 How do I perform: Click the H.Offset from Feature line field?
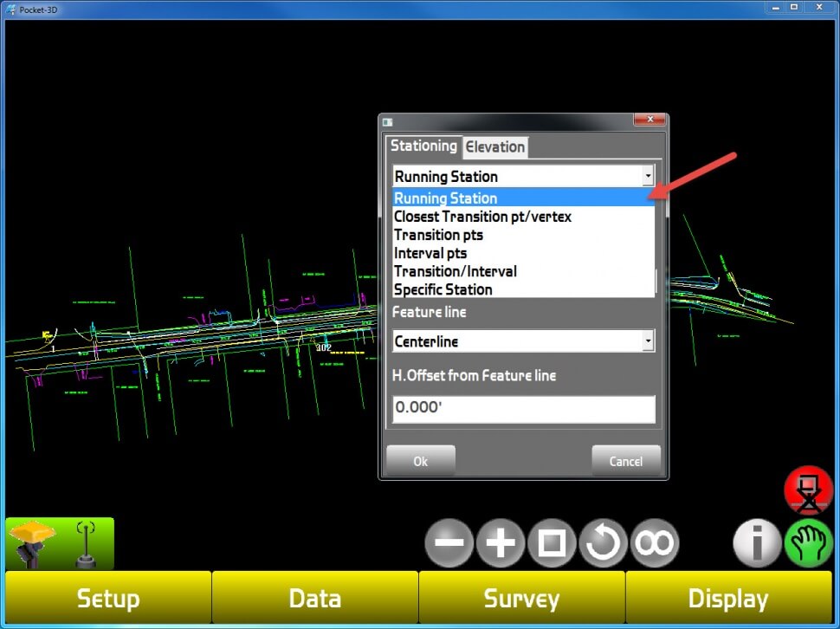(x=523, y=409)
